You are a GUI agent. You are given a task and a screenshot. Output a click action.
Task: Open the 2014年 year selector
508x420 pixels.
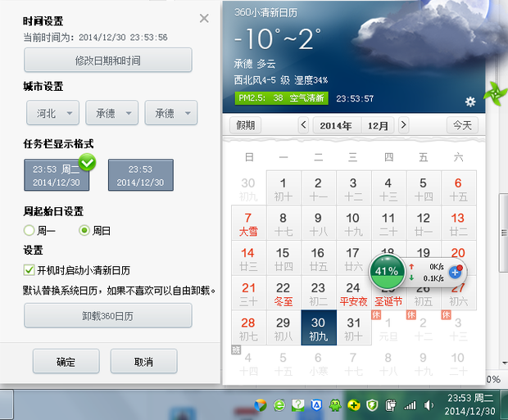point(337,125)
